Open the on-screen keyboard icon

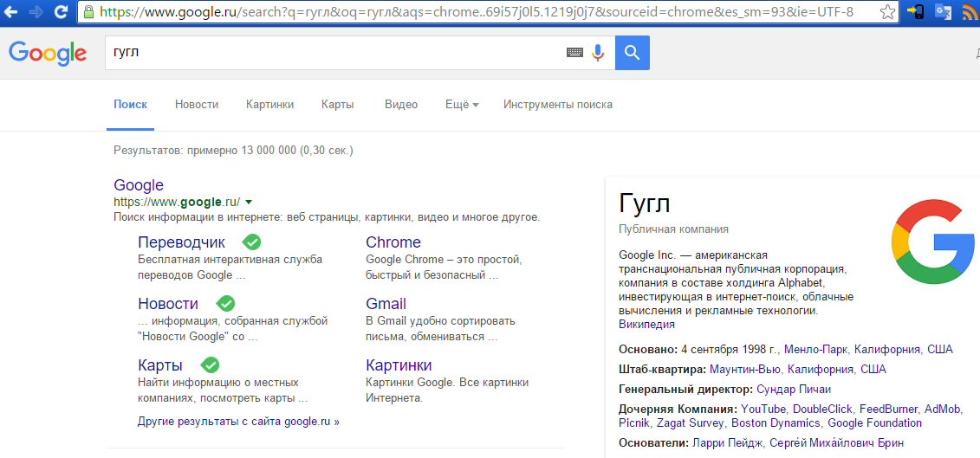(575, 53)
